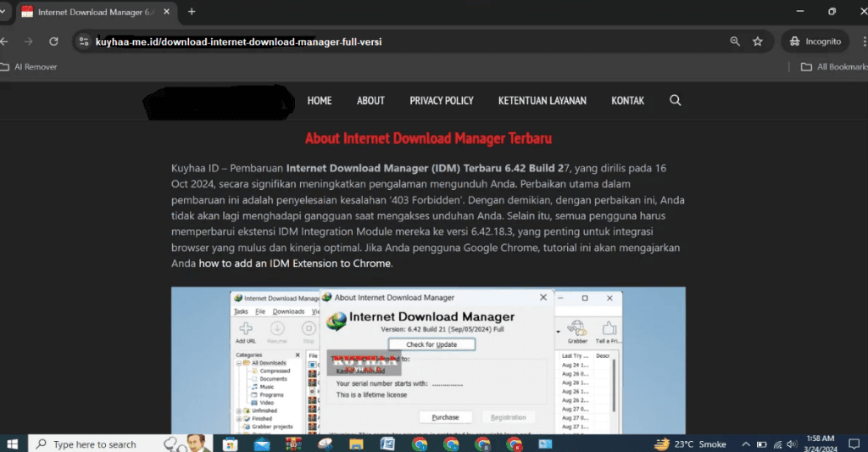Close the Internet Download Manager tab
This screenshot has width=868, height=452.
point(167,12)
